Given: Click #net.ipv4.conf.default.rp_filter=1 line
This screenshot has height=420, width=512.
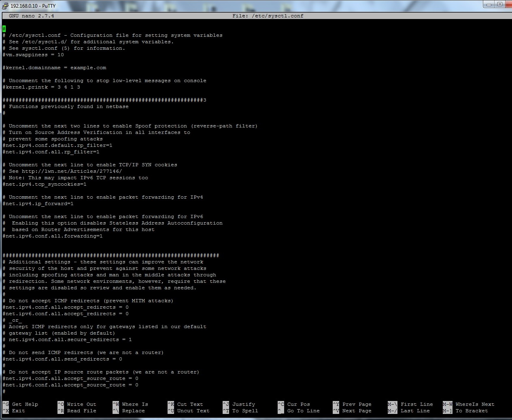Looking at the screenshot, I should click(x=57, y=145).
